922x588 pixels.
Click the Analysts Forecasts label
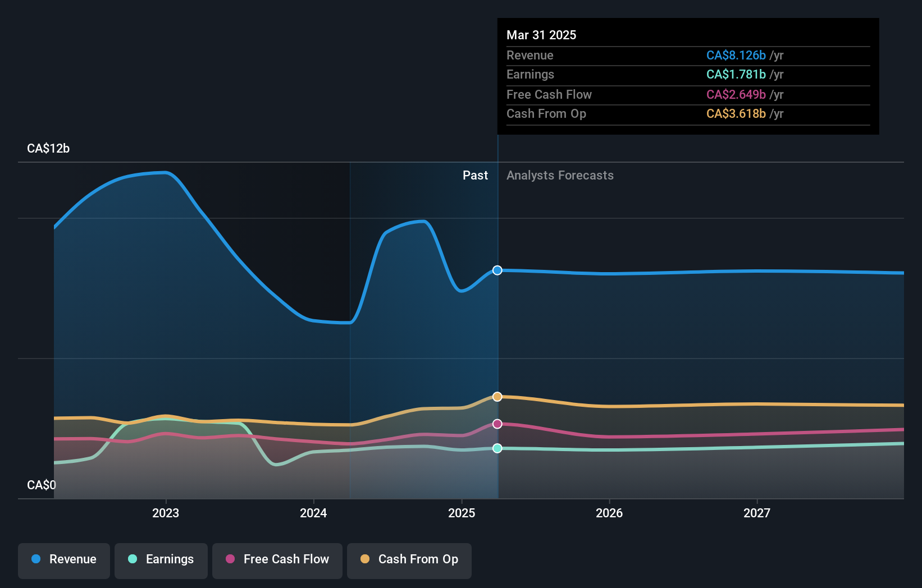click(560, 175)
